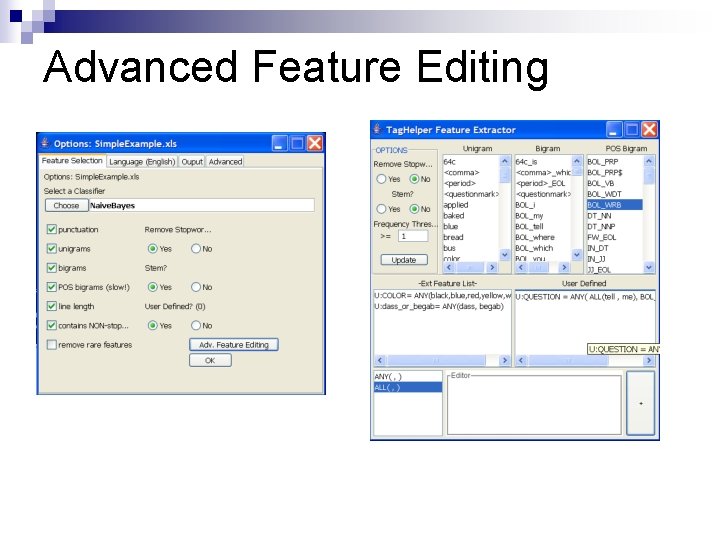720x540 pixels.
Task: Click left arrow of Ext Feature List scrollbar
Action: tap(380, 360)
